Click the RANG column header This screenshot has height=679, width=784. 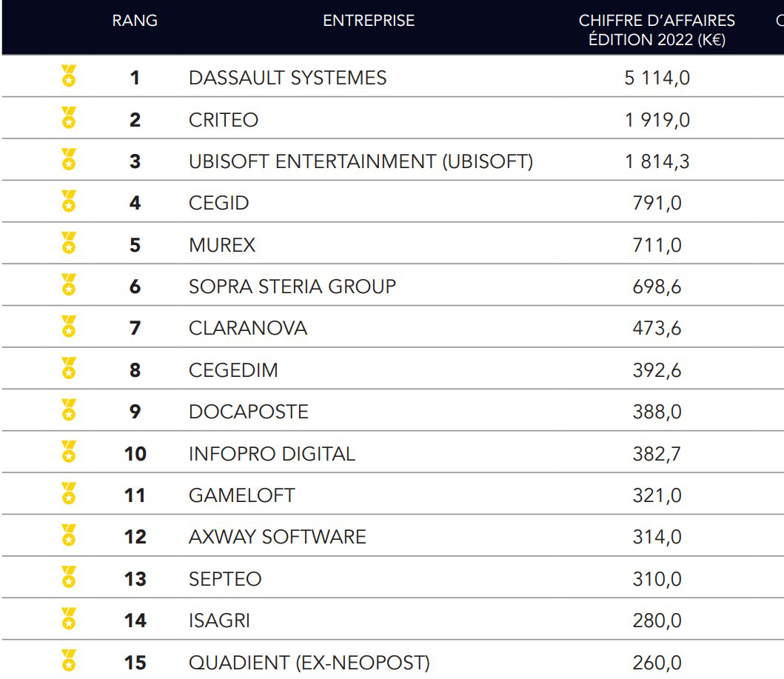(x=135, y=21)
